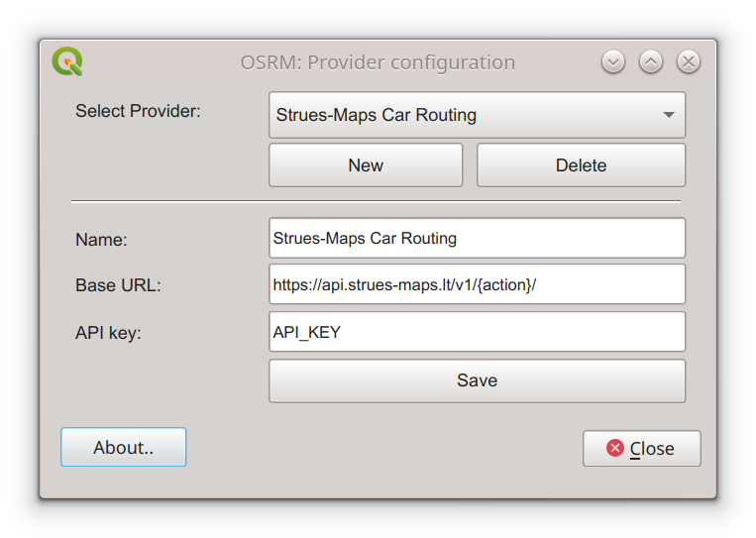Click into the Base URL field
The image size is (756, 538).
(x=477, y=284)
